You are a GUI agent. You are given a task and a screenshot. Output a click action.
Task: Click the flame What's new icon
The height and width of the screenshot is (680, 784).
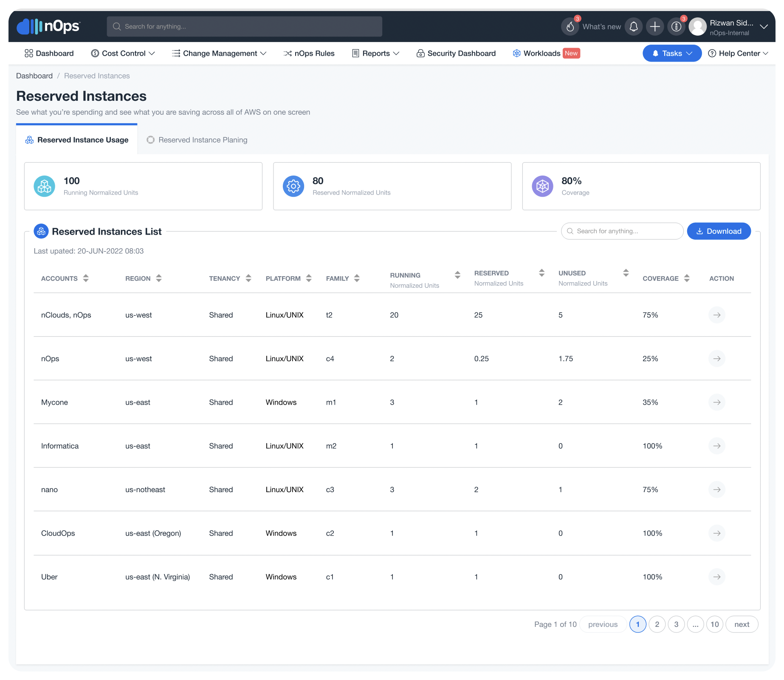(570, 26)
